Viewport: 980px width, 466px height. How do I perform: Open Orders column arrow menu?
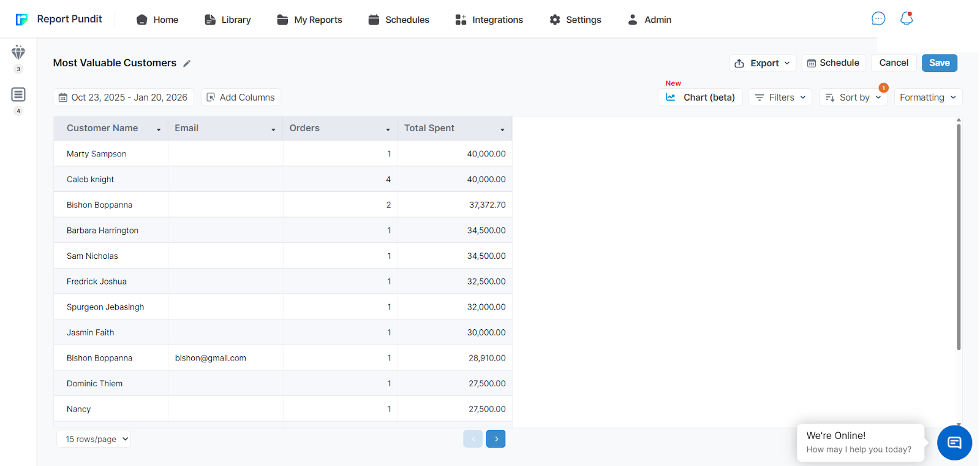388,129
